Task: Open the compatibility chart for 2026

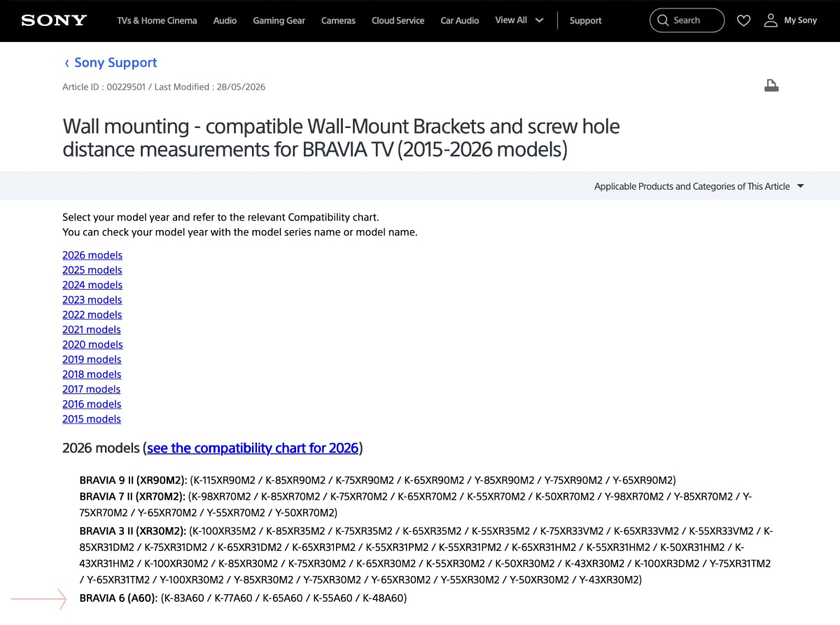Action: (253, 448)
